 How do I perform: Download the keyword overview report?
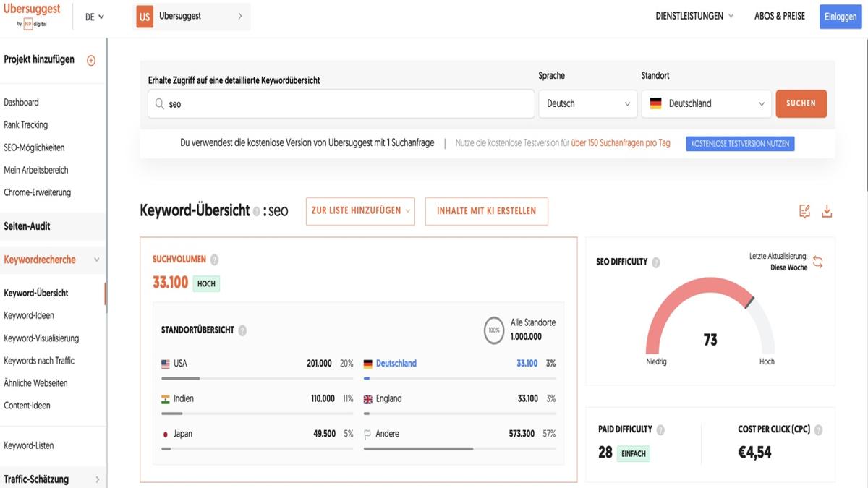click(x=827, y=211)
